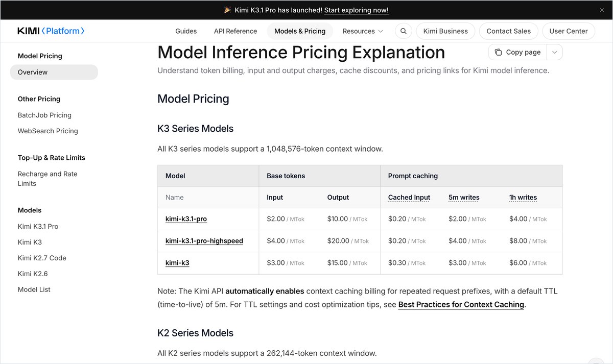Image resolution: width=613 pixels, height=364 pixels.
Task: Open WebSearch Pricing sidebar link
Action: coord(48,131)
